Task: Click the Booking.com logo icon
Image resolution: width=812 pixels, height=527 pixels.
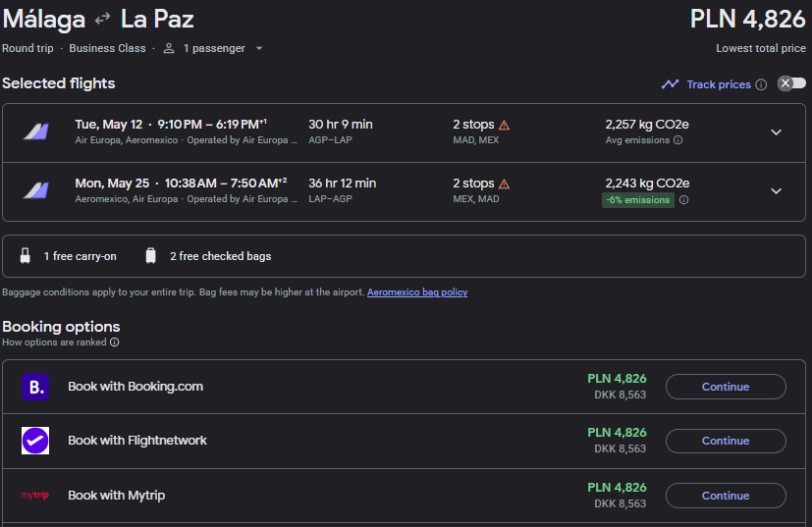Action: 35,387
